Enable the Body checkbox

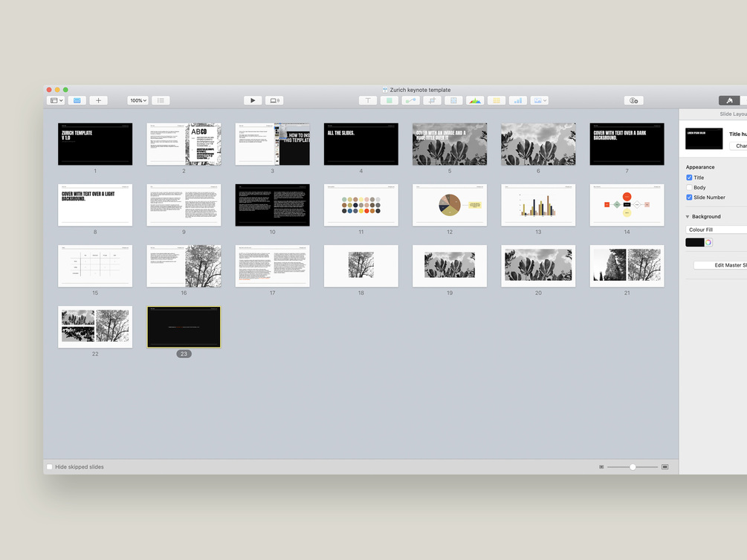point(689,188)
